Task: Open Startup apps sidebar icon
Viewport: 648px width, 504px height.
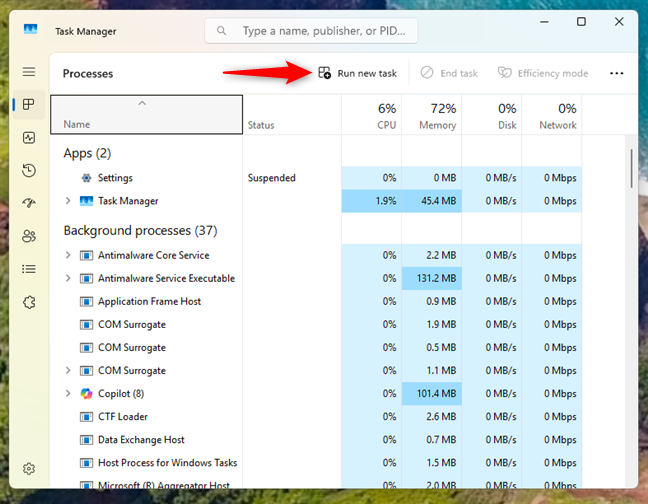Action: point(29,203)
